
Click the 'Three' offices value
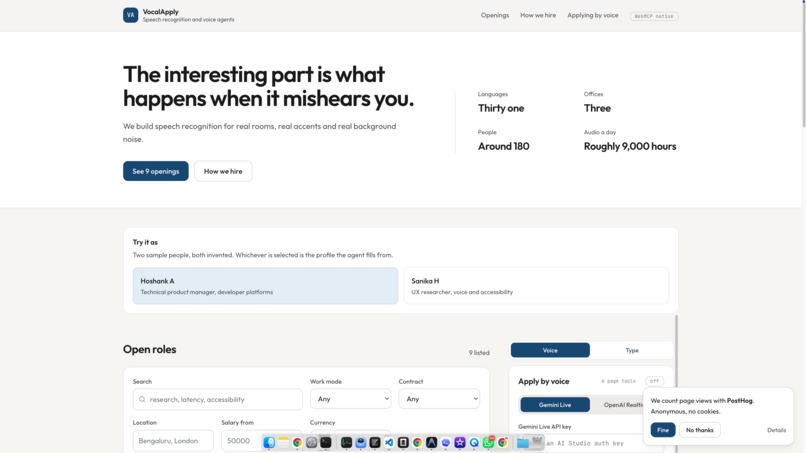click(x=597, y=108)
